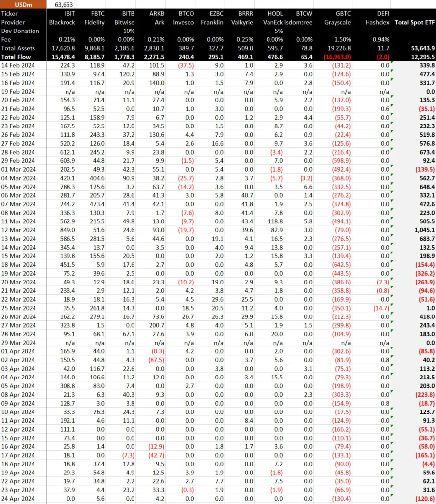Select the 29 Mar 2024 date cell
This screenshot has width=436, height=504.
(19, 343)
